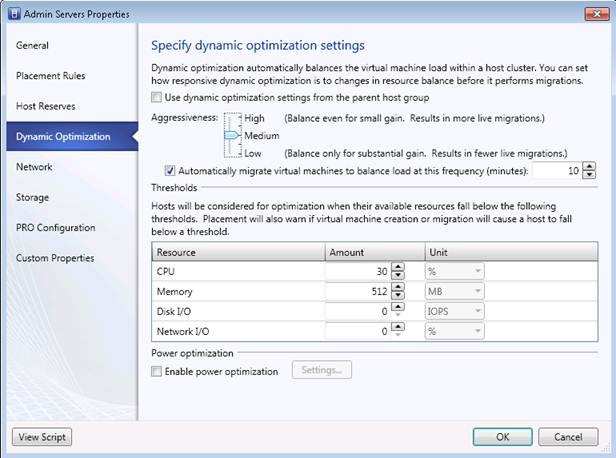The height and width of the screenshot is (458, 616).
Task: Increase Disk I/O threshold with up arrow
Action: point(398,307)
